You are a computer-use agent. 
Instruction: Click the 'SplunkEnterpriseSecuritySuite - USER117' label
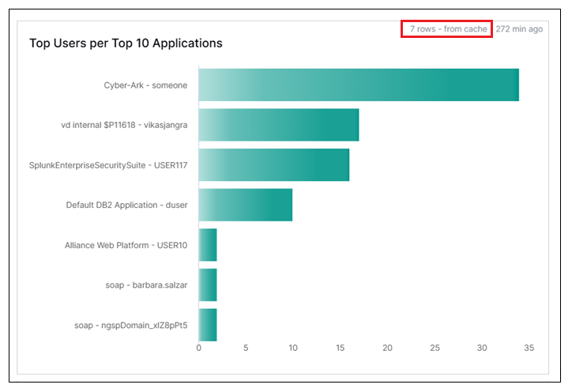108,165
